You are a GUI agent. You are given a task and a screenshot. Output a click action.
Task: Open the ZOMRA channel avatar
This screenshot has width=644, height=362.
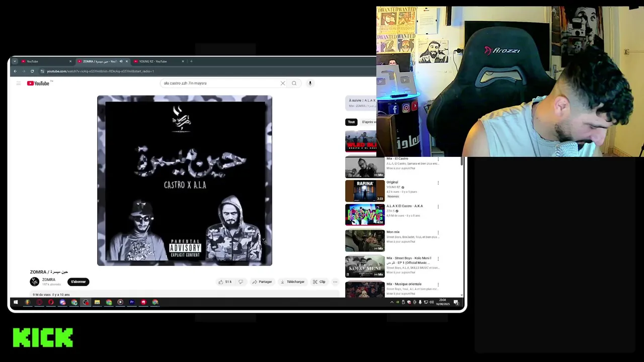pyautogui.click(x=35, y=282)
